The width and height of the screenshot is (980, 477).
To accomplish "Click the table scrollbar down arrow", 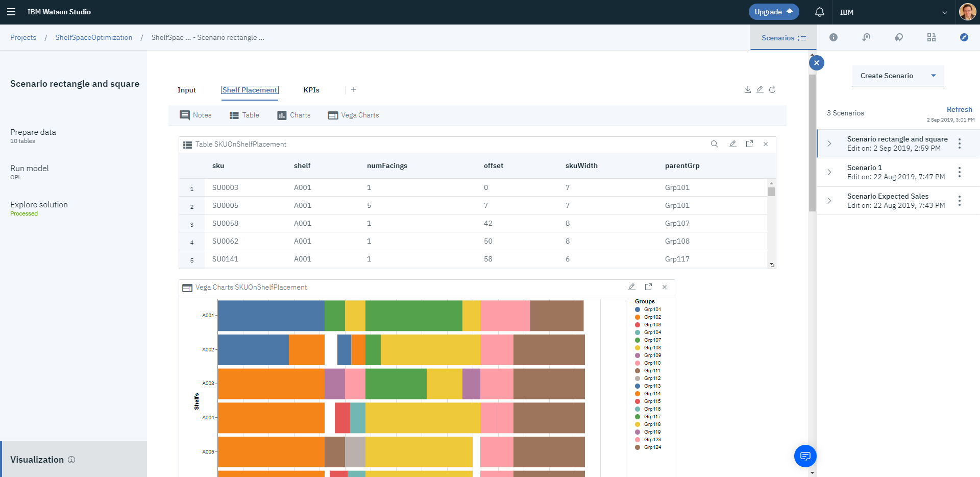I will coord(771,265).
